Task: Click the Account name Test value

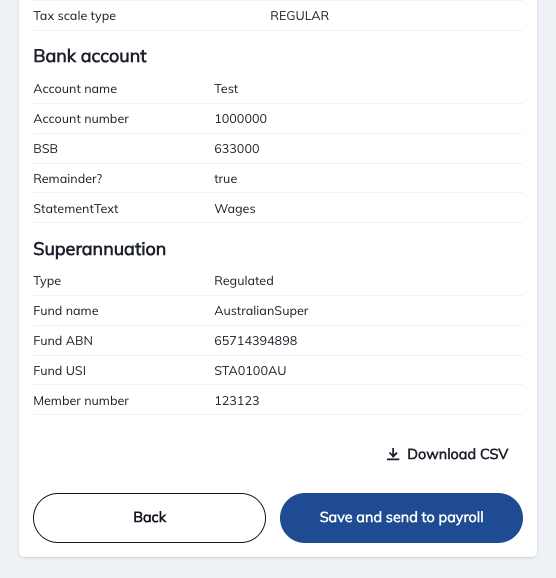Action: pos(226,89)
